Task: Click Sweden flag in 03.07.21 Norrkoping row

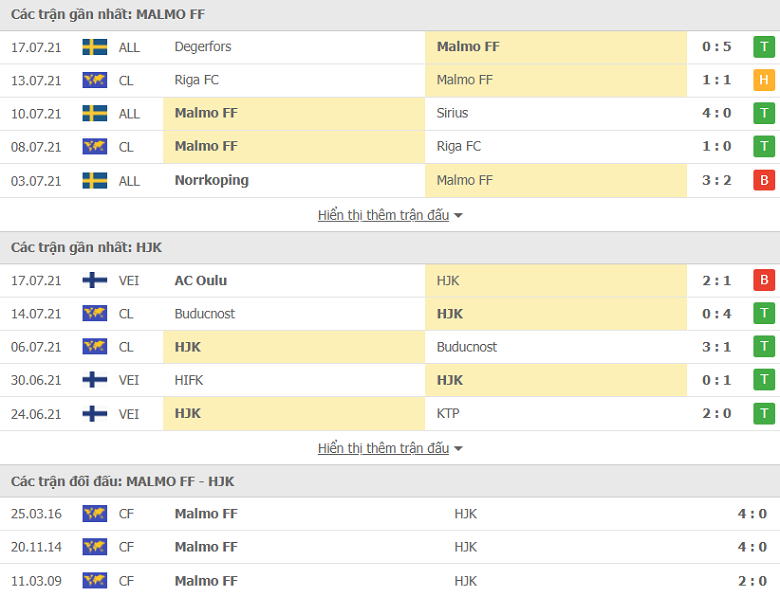Action: [x=95, y=181]
